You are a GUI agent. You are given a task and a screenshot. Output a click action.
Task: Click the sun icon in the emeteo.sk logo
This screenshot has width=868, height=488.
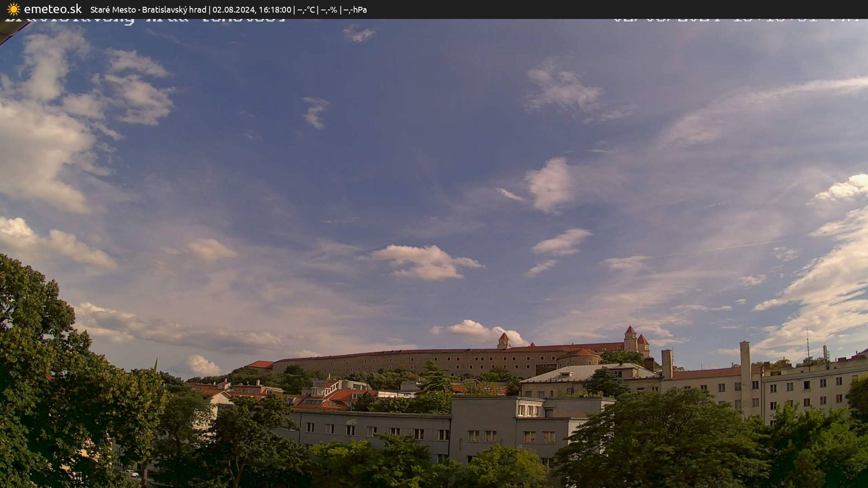click(14, 9)
